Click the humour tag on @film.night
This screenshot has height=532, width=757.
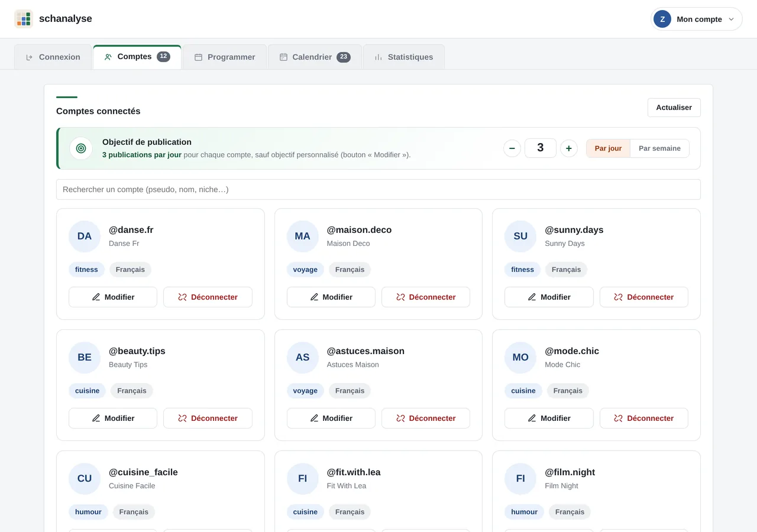tap(524, 512)
